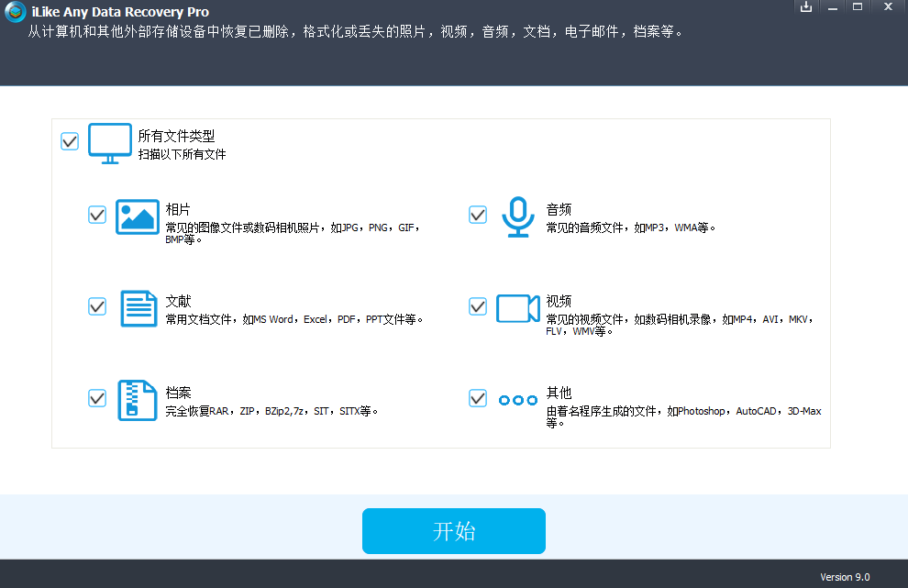Click the 视频 heading text
Image resolution: width=908 pixels, height=588 pixels.
(x=559, y=301)
